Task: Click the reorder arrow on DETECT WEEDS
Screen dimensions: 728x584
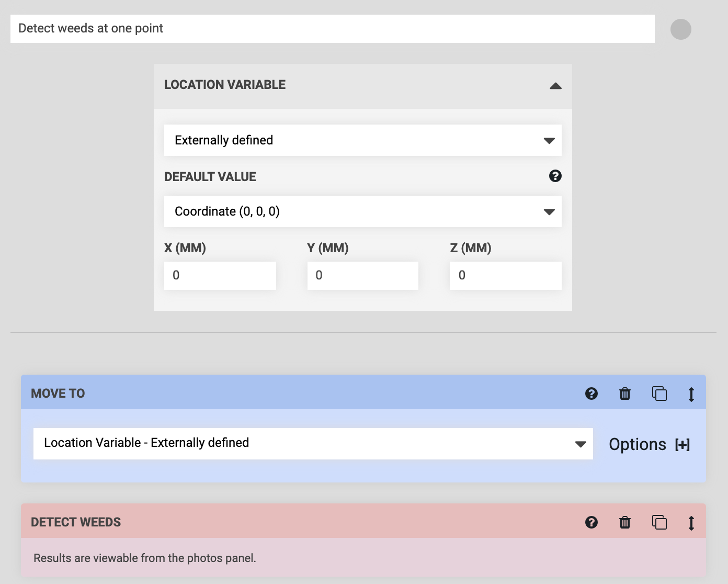Action: click(x=691, y=522)
